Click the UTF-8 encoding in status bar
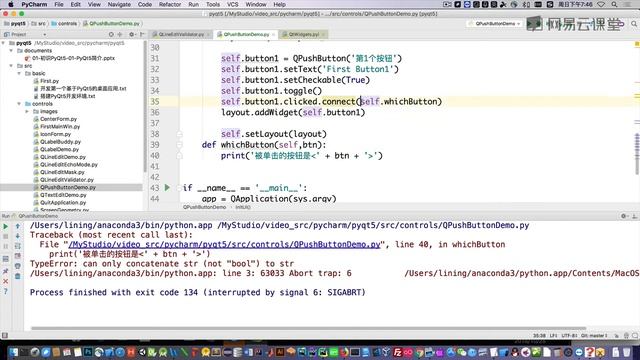The width and height of the screenshot is (640, 360). click(569, 336)
